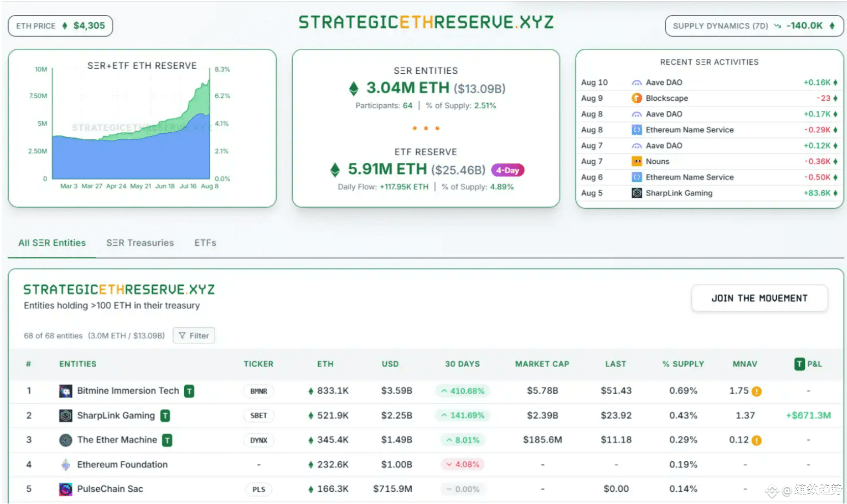847x504 pixels.
Task: Click the 141.69% 30-day change badge
Action: 463,416
